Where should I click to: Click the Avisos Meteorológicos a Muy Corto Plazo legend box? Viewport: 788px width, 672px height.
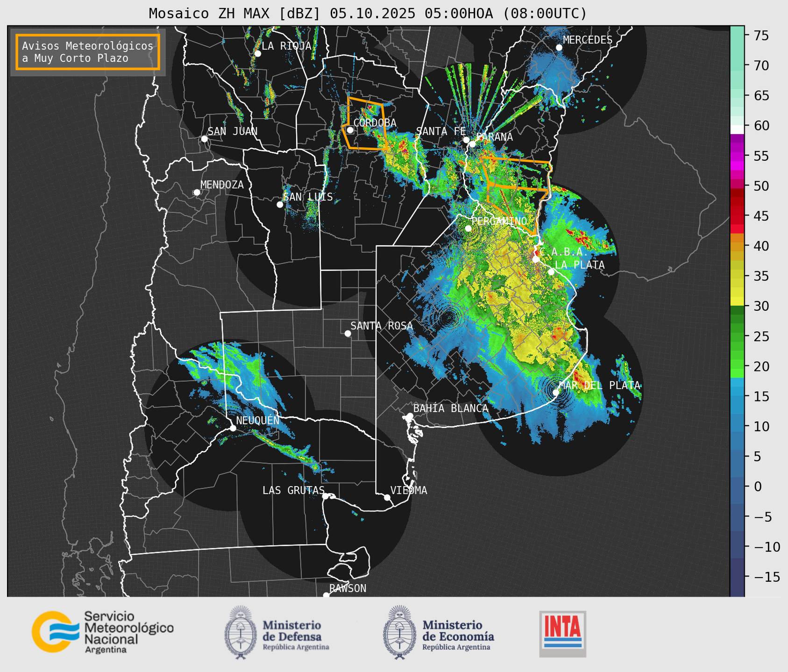(88, 52)
